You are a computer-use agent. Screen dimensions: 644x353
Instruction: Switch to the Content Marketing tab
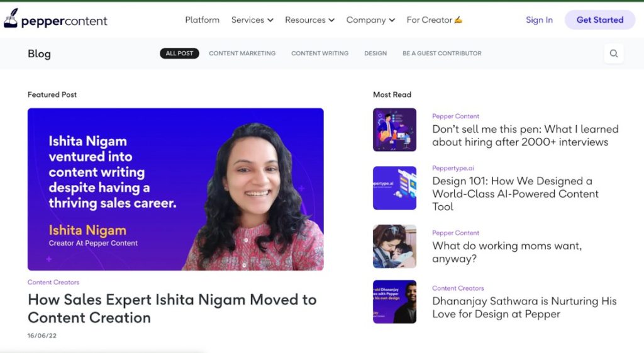click(x=242, y=53)
